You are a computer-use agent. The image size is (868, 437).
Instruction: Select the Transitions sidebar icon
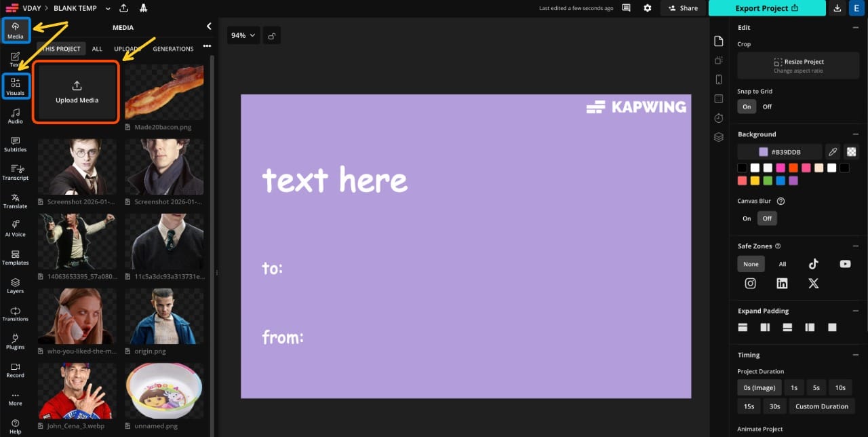(x=15, y=313)
